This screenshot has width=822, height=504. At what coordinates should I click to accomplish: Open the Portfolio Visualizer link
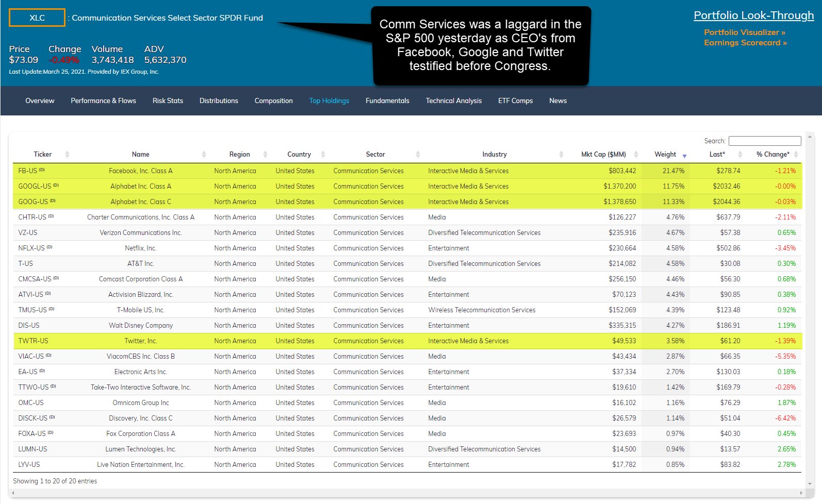(745, 32)
